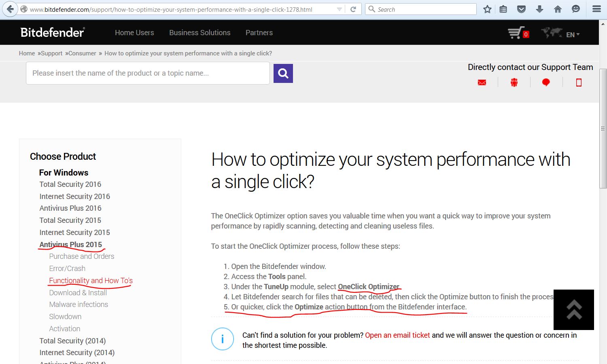Select Internet Security 2015 product
The image size is (607, 364).
click(x=75, y=233)
